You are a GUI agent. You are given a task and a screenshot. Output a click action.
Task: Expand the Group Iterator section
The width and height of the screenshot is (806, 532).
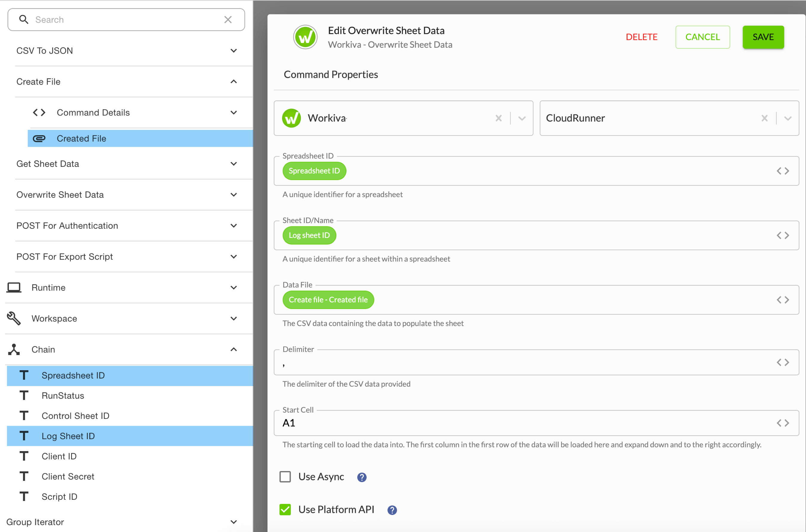[x=233, y=522]
